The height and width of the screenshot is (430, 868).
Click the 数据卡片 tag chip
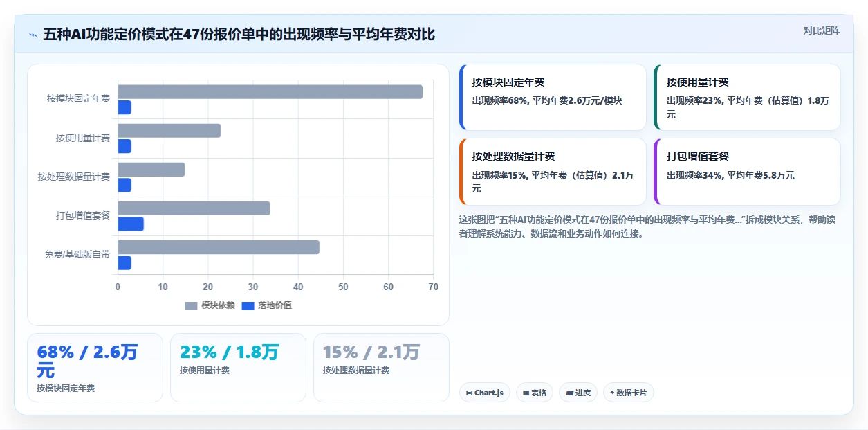629,393
